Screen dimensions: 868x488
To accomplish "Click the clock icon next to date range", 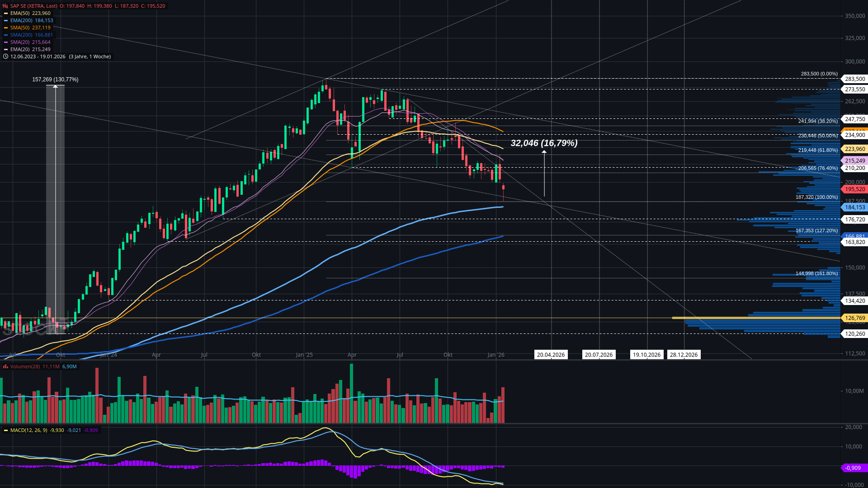I will [x=5, y=56].
